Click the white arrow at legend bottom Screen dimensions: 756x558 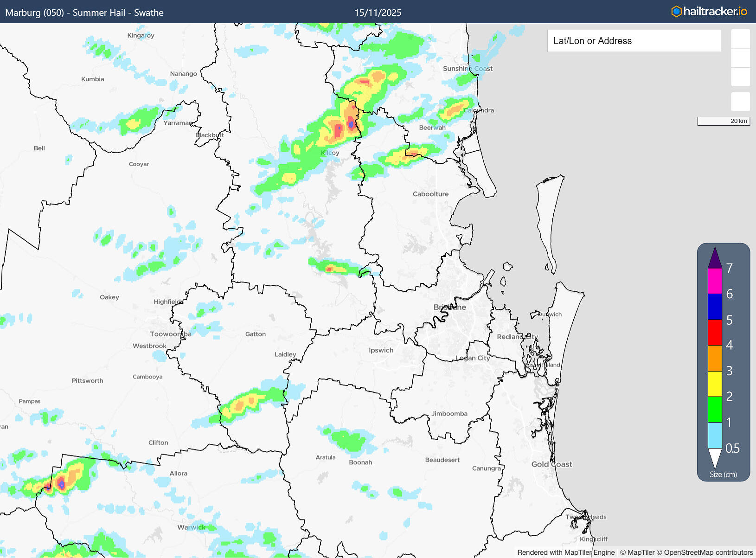[x=715, y=458]
